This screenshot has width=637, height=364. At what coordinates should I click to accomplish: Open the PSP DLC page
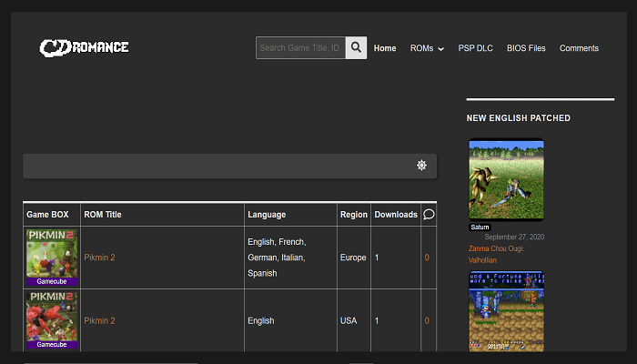[x=475, y=48]
